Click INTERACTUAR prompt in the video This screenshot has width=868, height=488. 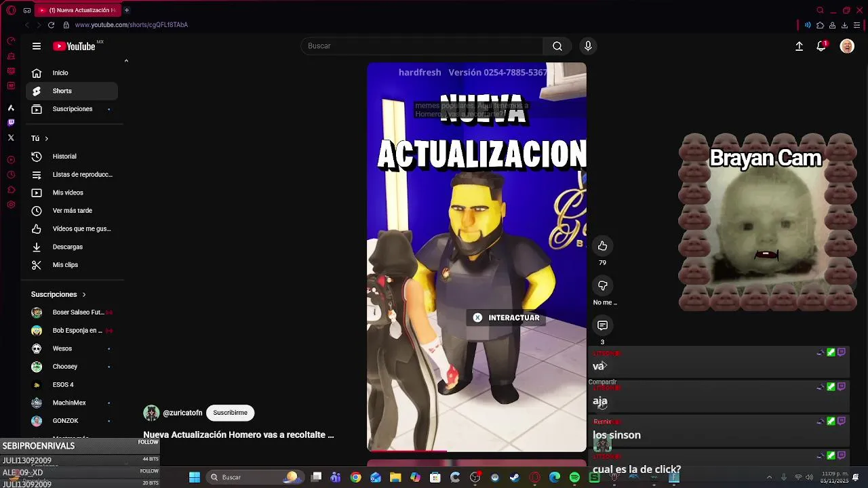tap(507, 318)
